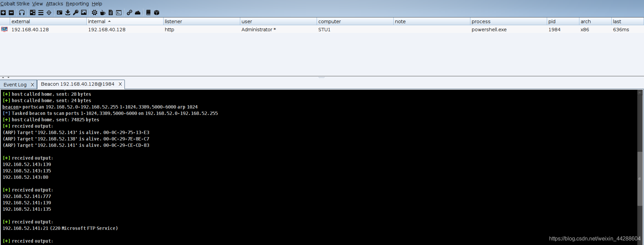Viewport: 644px width, 245px height.
Task: Sort sessions by user column
Action: (278, 22)
